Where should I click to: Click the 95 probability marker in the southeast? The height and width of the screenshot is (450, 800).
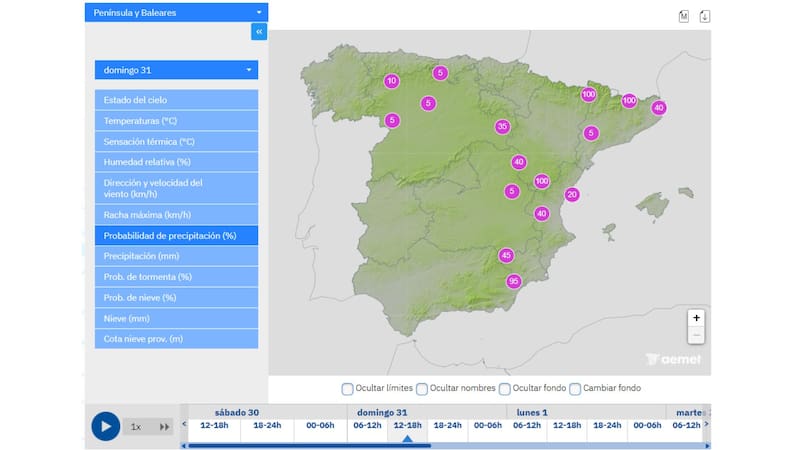(x=514, y=281)
